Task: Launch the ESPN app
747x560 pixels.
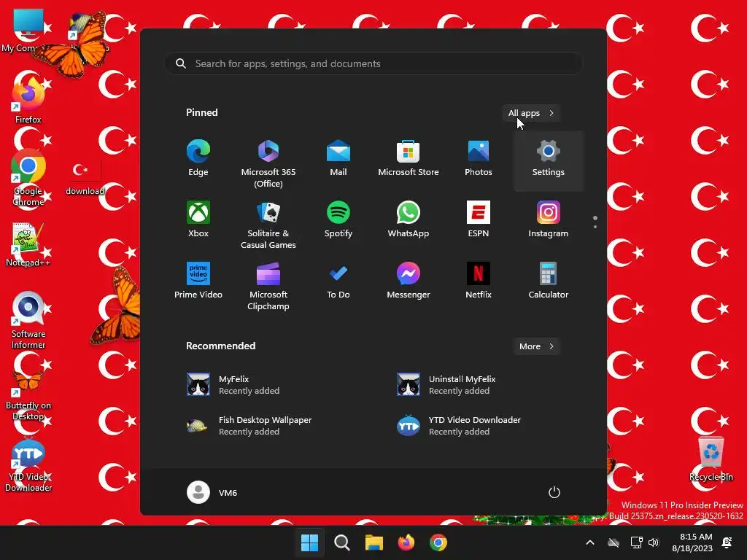Action: [x=479, y=221]
